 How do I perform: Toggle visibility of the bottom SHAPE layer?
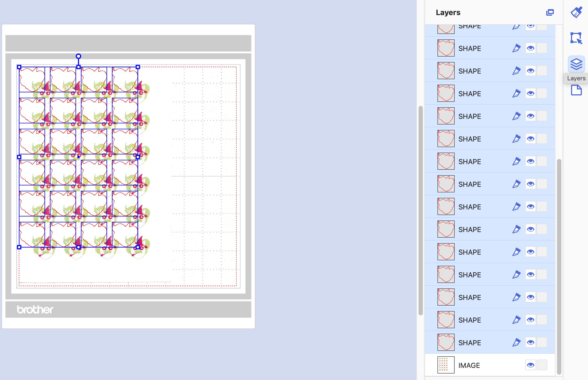pos(530,343)
